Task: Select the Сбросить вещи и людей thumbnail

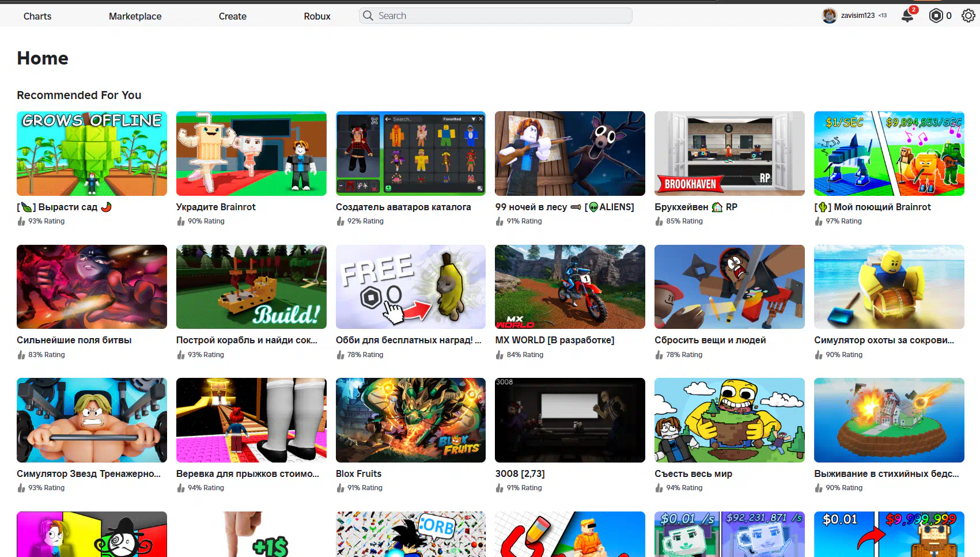Action: [729, 287]
